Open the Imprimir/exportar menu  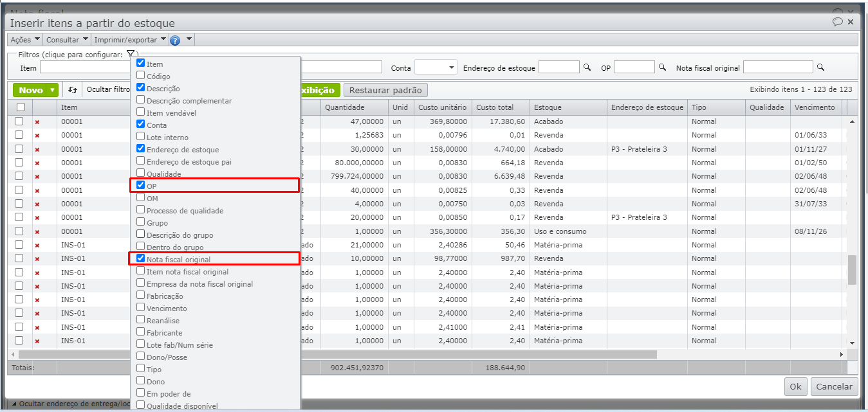[130, 40]
